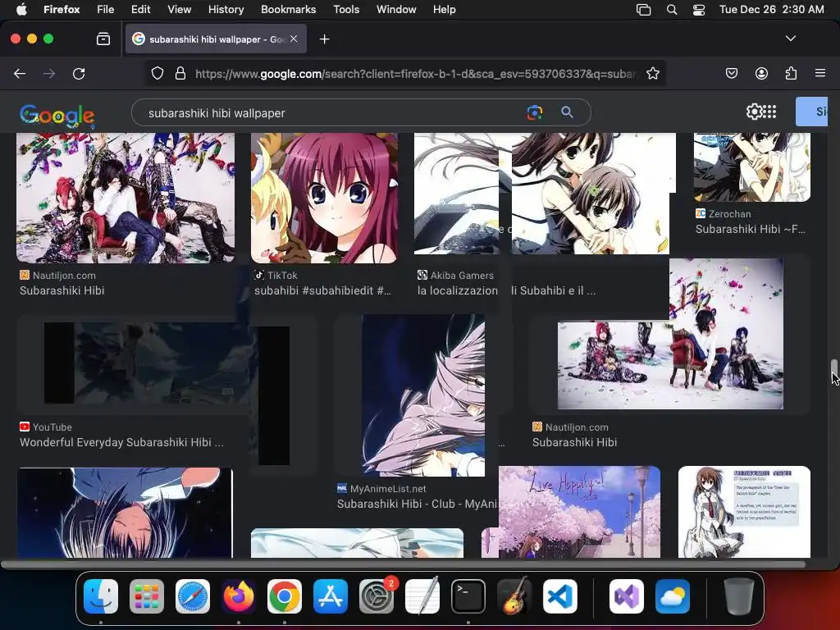Open Google quick settings gear
The width and height of the screenshot is (840, 630).
click(754, 112)
